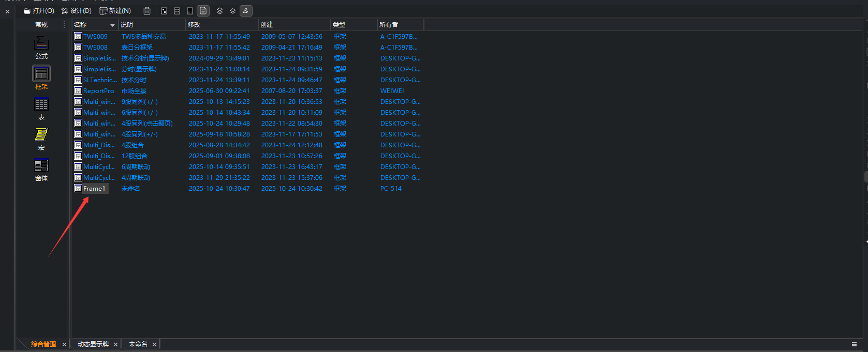Viewport: 868px width, 352px height.
Task: Click the frame icon beside ReportPro
Action: click(78, 90)
